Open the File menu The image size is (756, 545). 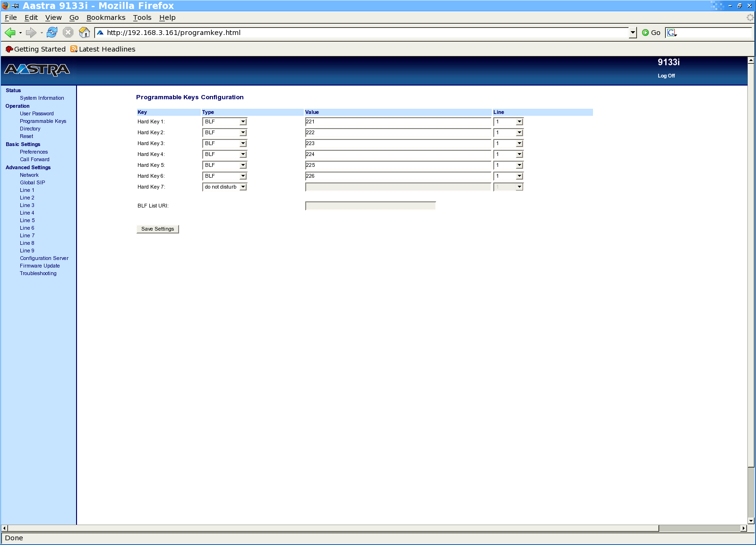click(11, 17)
